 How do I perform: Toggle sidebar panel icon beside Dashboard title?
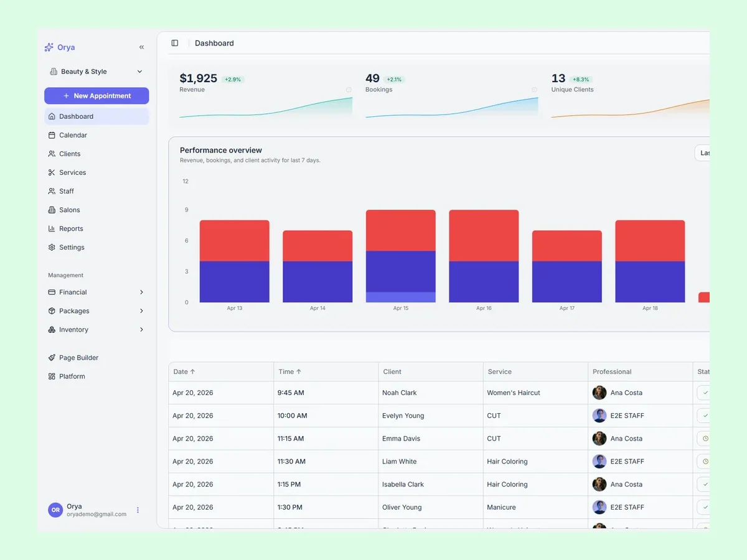175,43
